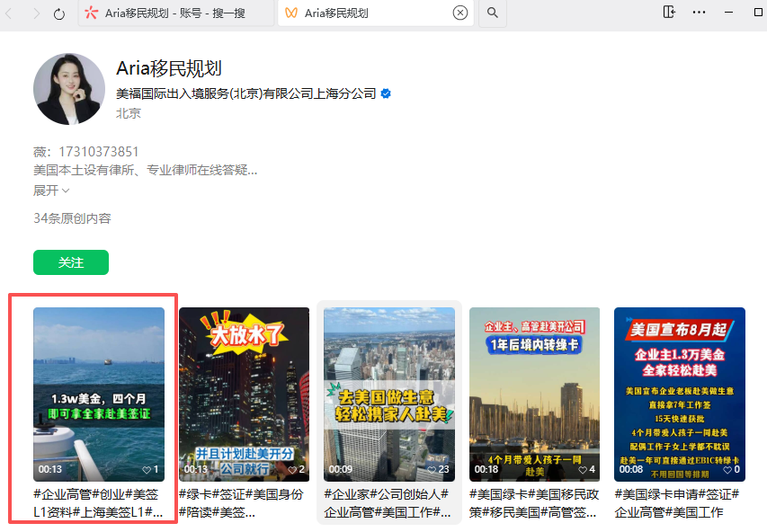Open video thumbnail '美国宣布8月起'
This screenshot has height=532, width=767.
tap(680, 395)
